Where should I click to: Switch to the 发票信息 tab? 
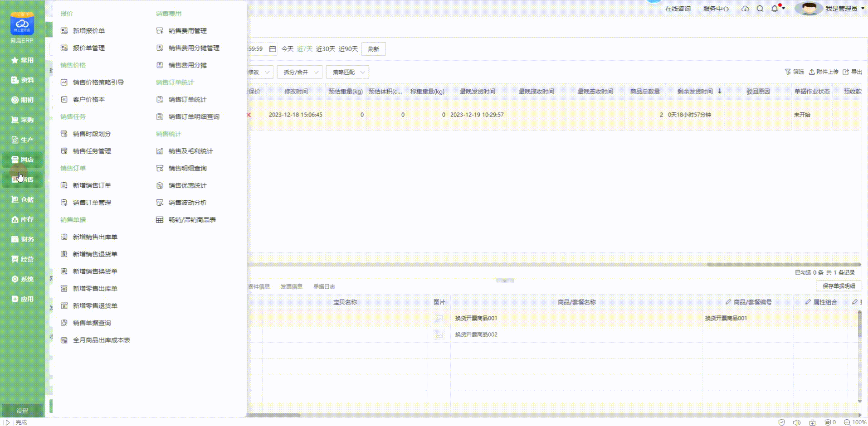click(x=291, y=286)
